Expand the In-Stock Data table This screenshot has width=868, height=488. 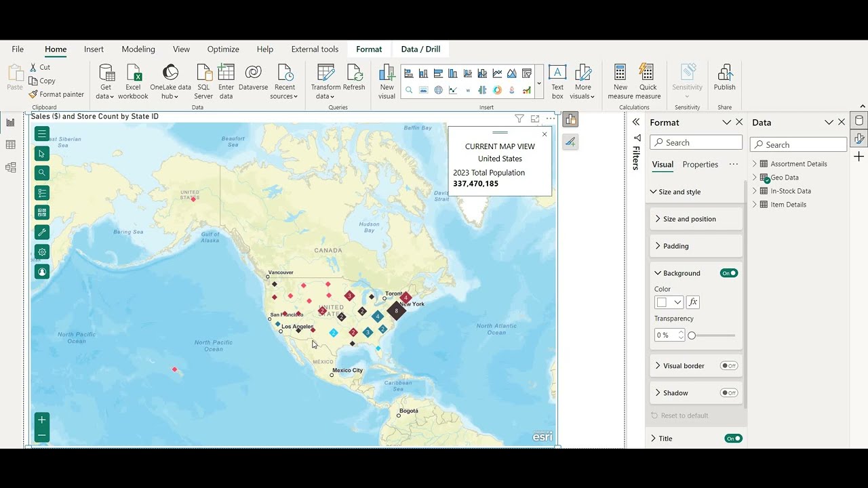(755, 190)
